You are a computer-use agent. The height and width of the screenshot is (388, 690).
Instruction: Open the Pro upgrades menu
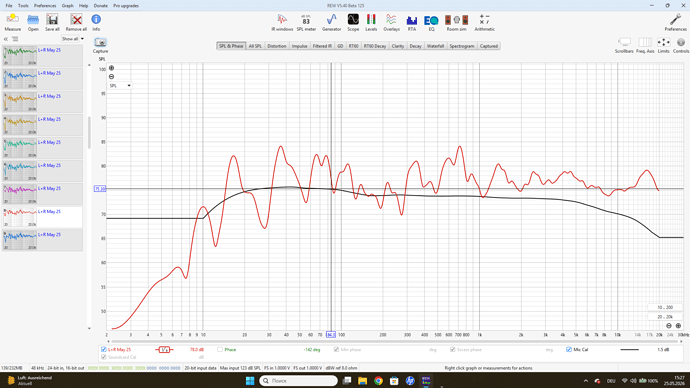click(126, 6)
